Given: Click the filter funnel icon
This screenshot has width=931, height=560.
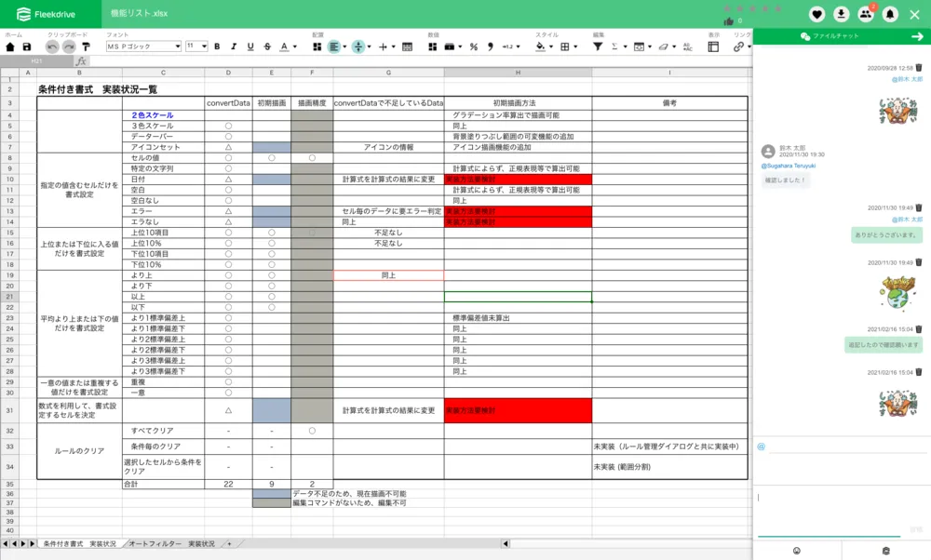Looking at the screenshot, I should pyautogui.click(x=598, y=47).
